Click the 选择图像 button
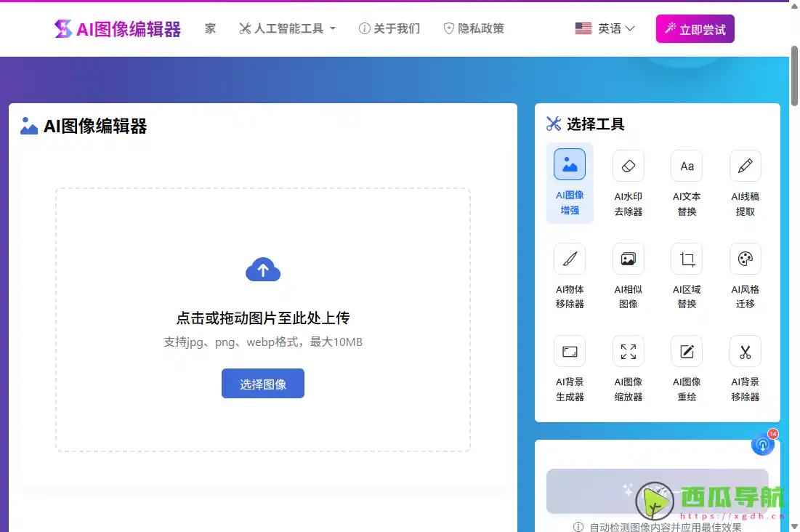The width and height of the screenshot is (800, 532). tap(263, 384)
